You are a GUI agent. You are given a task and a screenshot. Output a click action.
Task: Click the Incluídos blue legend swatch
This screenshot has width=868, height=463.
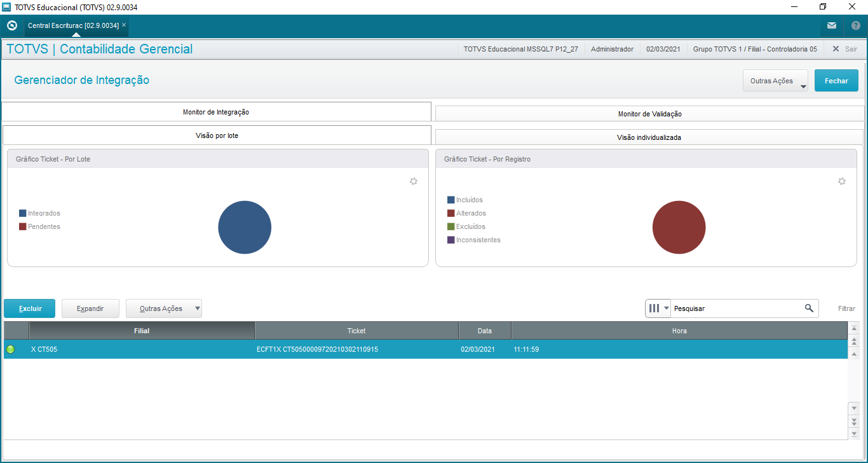point(451,200)
